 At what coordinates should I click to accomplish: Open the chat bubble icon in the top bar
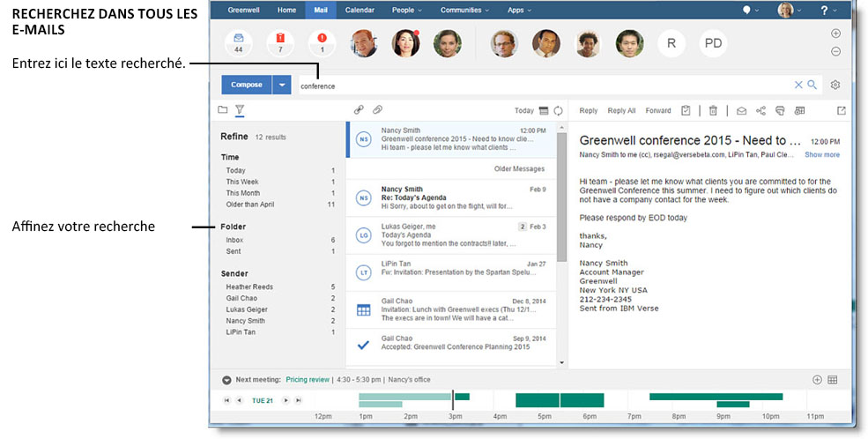point(748,10)
